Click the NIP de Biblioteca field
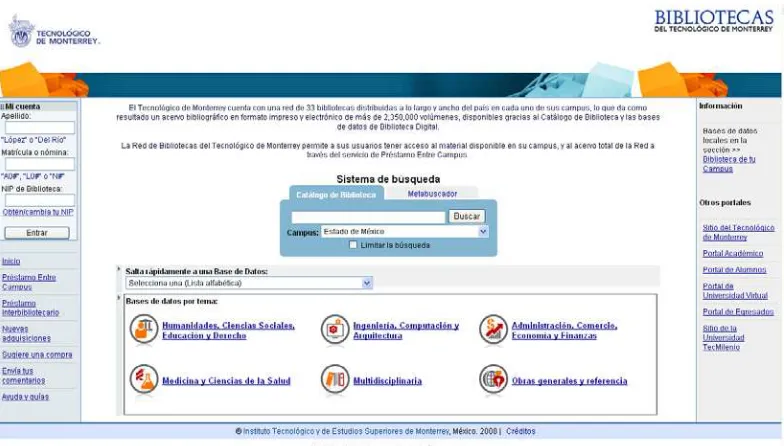This screenshot has height=446, width=784. (40, 200)
